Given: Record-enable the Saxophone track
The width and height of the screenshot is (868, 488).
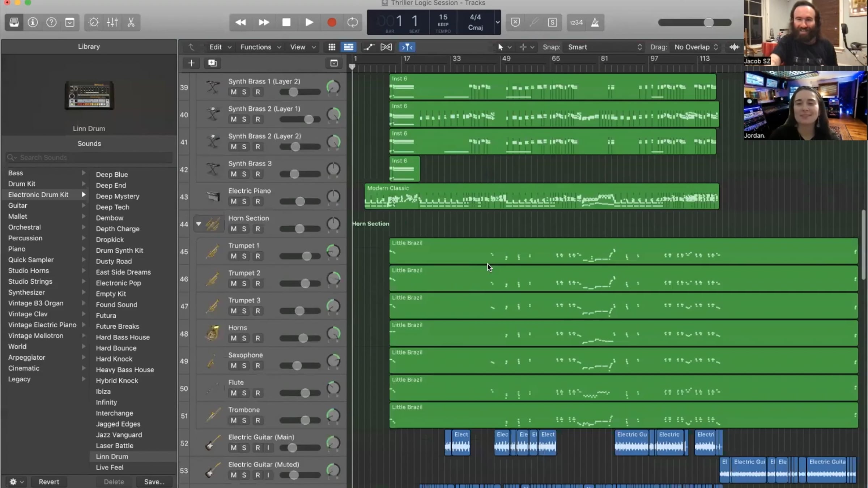Looking at the screenshot, I should point(258,366).
